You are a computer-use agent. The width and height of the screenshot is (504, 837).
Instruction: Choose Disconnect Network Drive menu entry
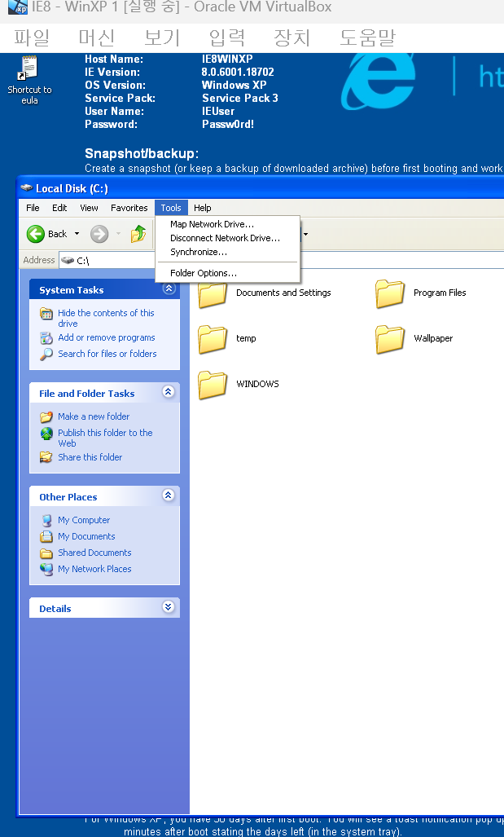pyautogui.click(x=228, y=238)
